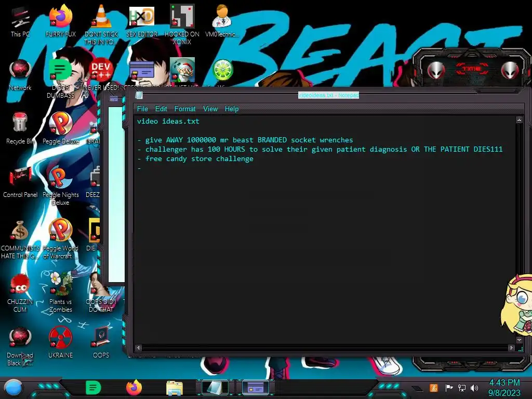Open the HOOKED ON XONIX shortcut

182,24
